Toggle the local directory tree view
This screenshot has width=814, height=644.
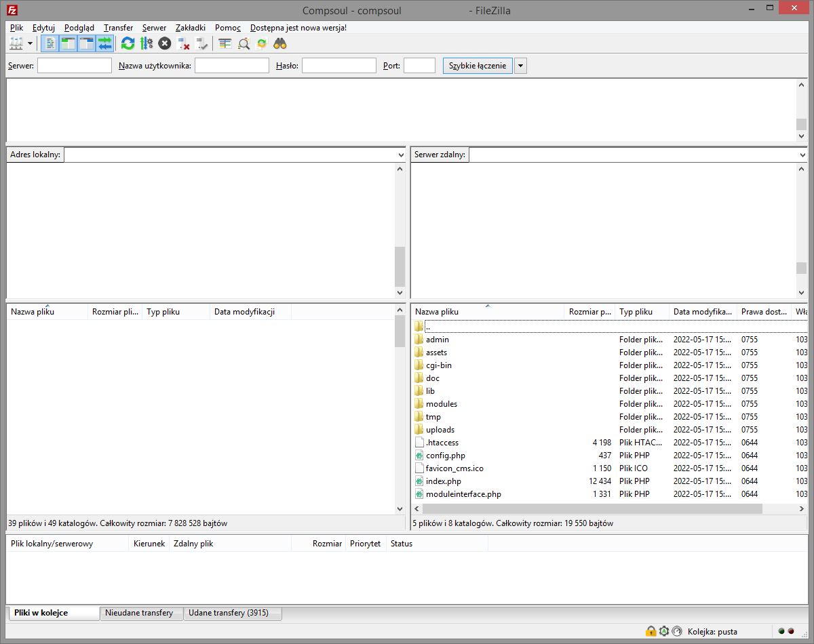pyautogui.click(x=69, y=43)
